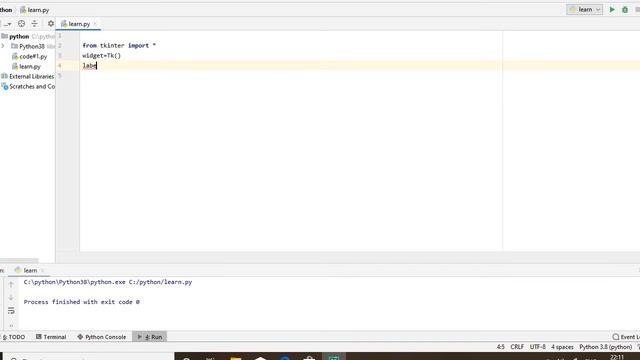Close the learn.py editor tab
The height and width of the screenshot is (360, 640).
pos(95,24)
